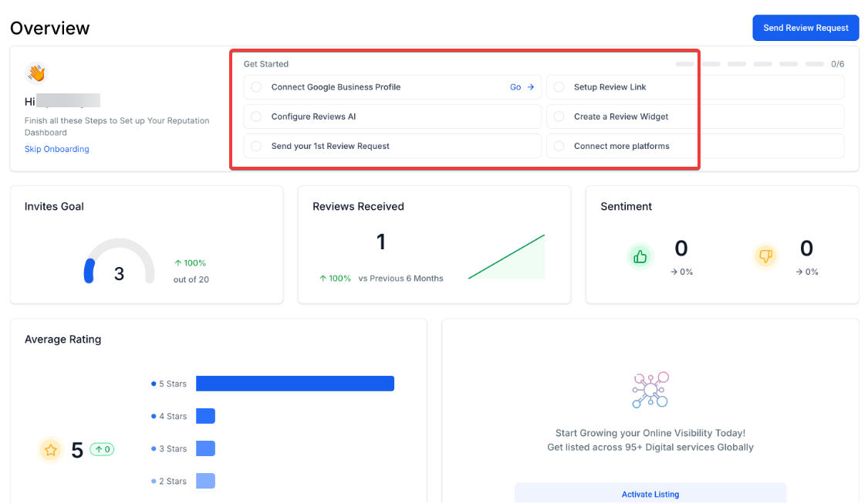Open the Connect more platforms step

(x=695, y=146)
